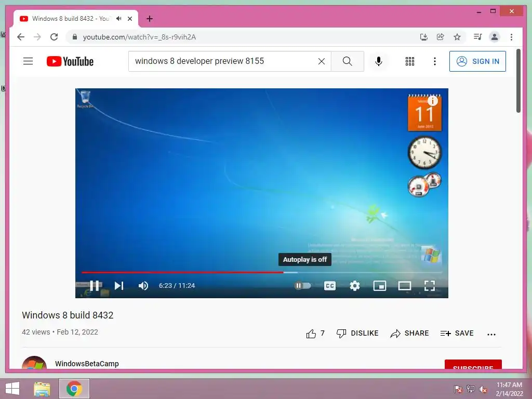Open the Windows Start button
This screenshot has height=399, width=532.
12,389
